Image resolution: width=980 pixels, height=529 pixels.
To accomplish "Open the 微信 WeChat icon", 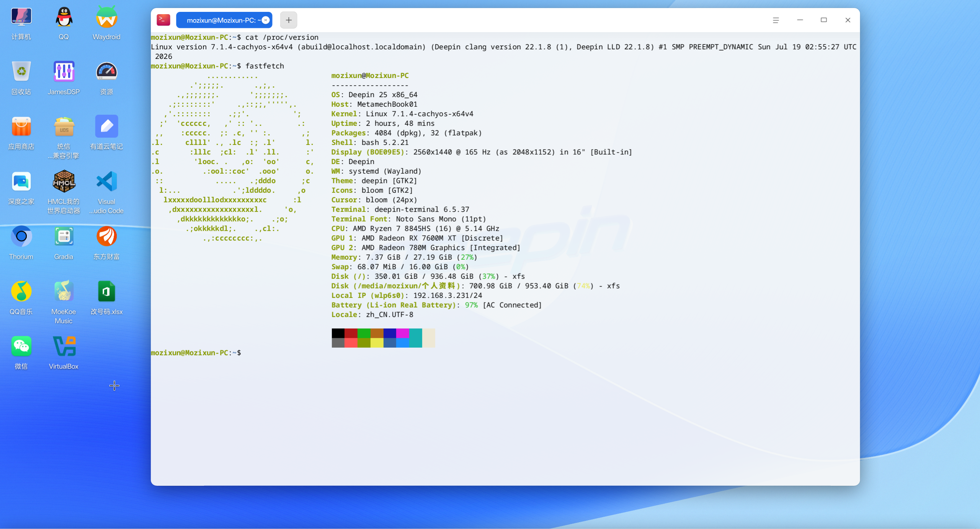I will (21, 353).
